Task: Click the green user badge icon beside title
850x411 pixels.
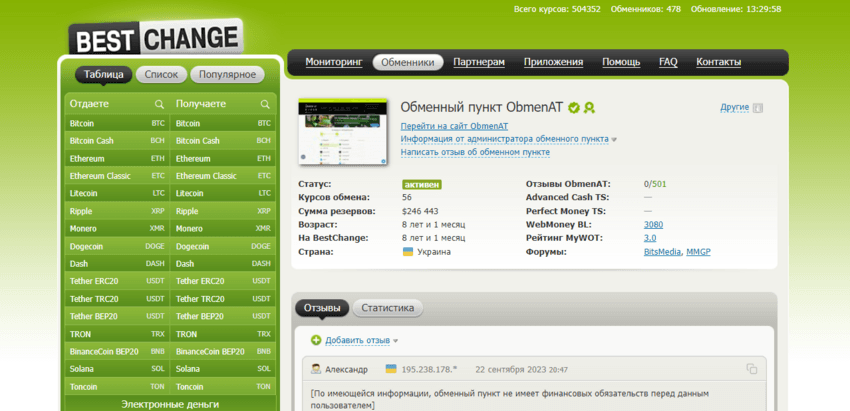Action: (590, 107)
